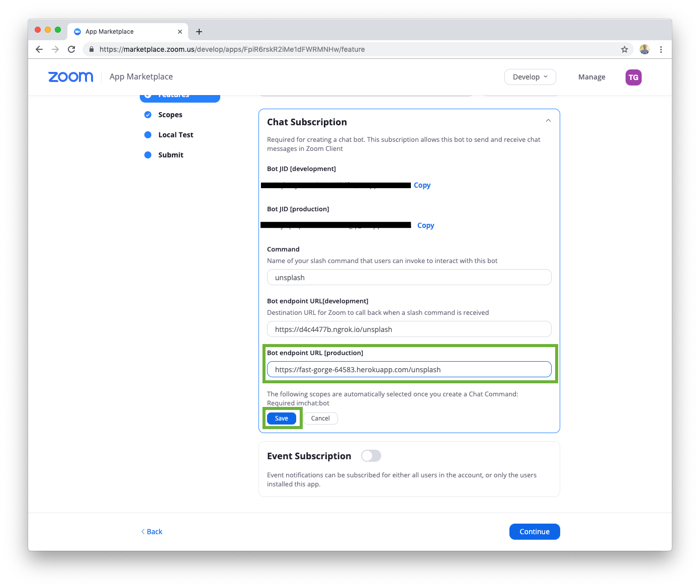Viewport: 700px width, 588px height.
Task: View site security lock info
Action: click(x=92, y=49)
